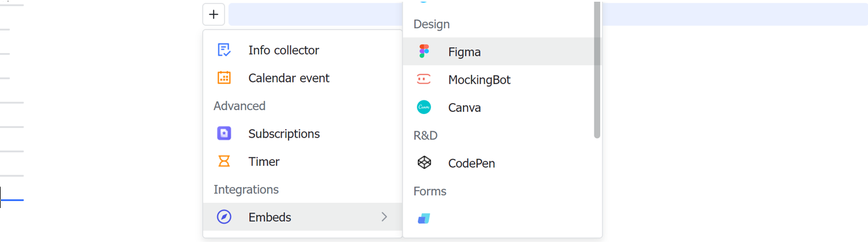Click the Calendar event icon
The height and width of the screenshot is (242, 868).
pos(224,78)
